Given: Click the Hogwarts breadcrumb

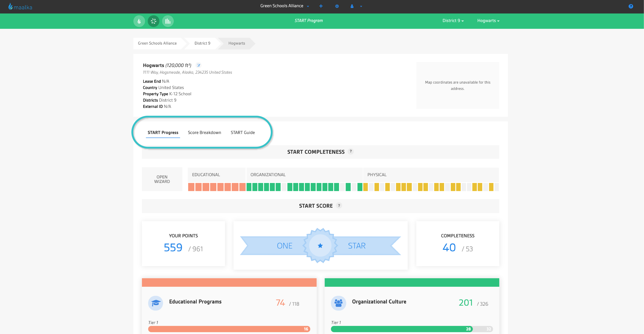Looking at the screenshot, I should point(237,43).
